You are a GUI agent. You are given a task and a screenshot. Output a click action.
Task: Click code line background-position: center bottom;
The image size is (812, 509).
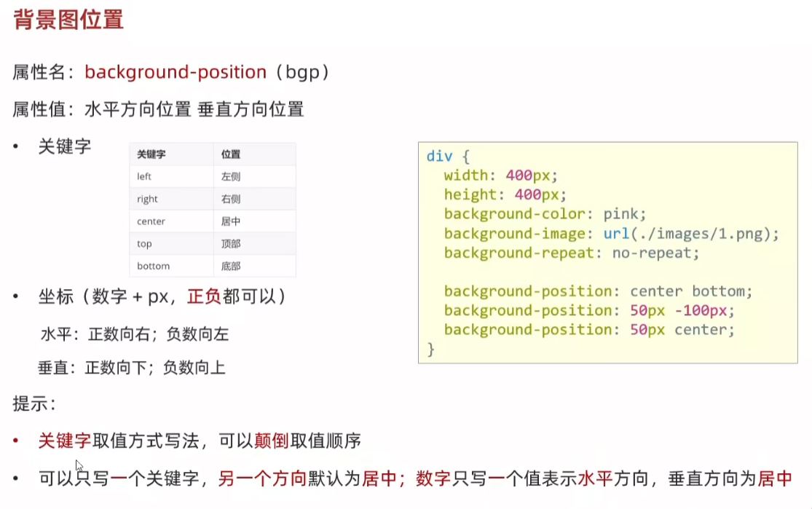598,291
